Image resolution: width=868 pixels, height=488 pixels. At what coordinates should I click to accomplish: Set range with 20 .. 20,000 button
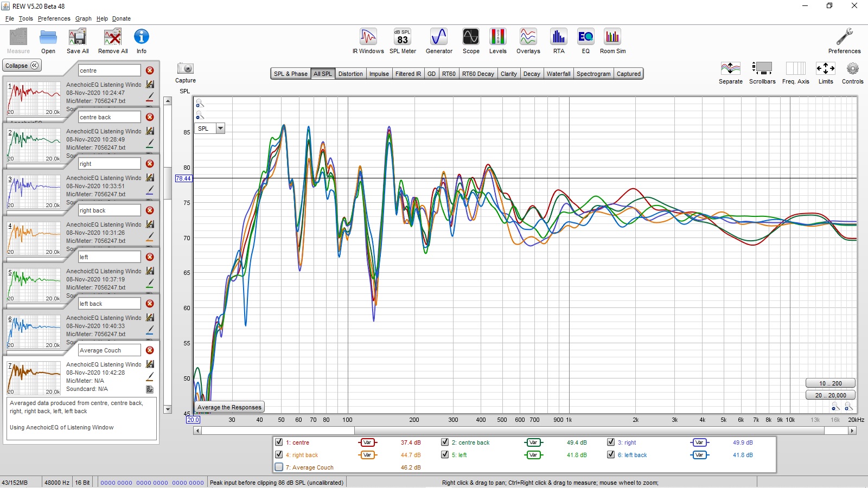coord(830,395)
